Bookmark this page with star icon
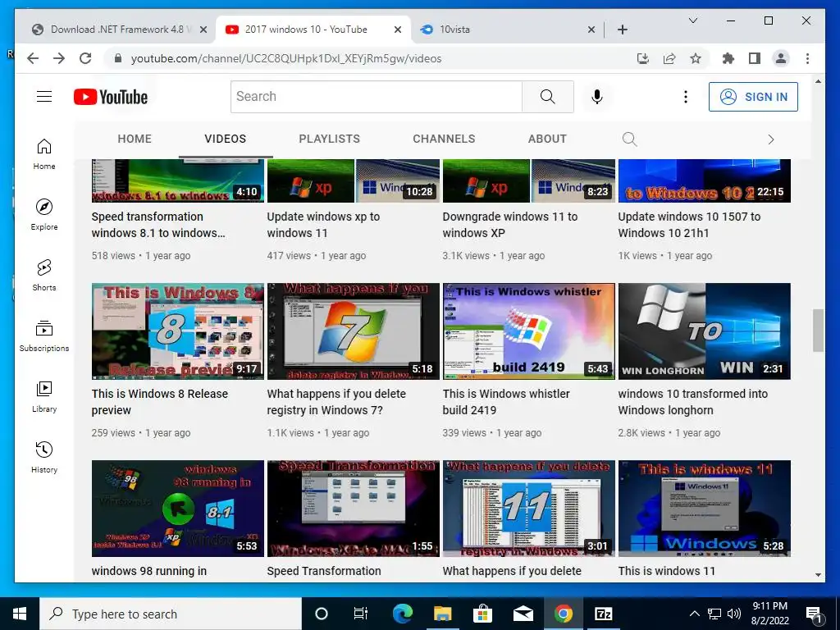The width and height of the screenshot is (840, 630). [x=696, y=58]
